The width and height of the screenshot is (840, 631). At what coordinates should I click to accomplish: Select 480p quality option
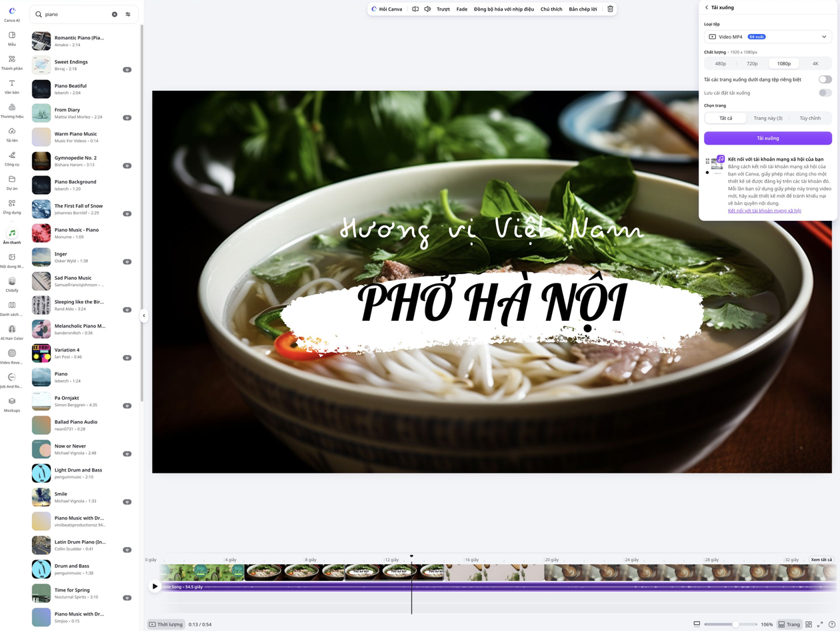pyautogui.click(x=721, y=63)
